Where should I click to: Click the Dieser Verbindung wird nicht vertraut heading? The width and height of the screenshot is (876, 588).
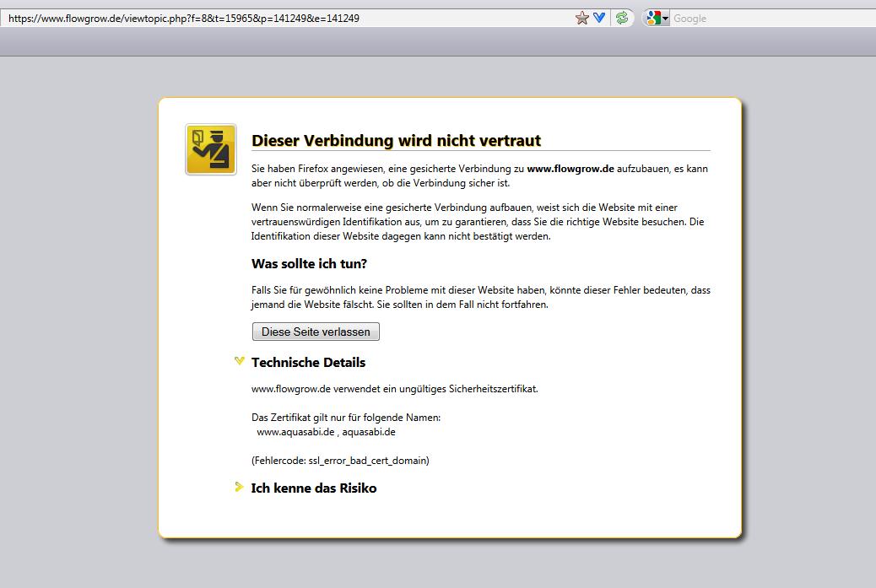[x=396, y=140]
